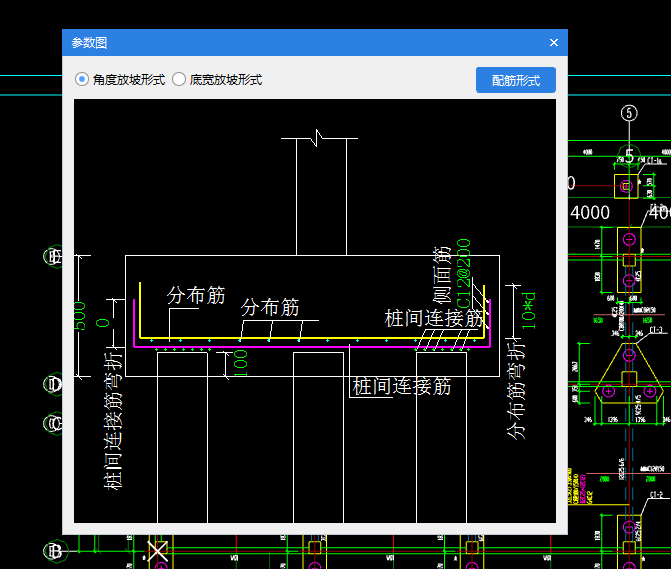Open the 配筋形式 button

coord(516,80)
